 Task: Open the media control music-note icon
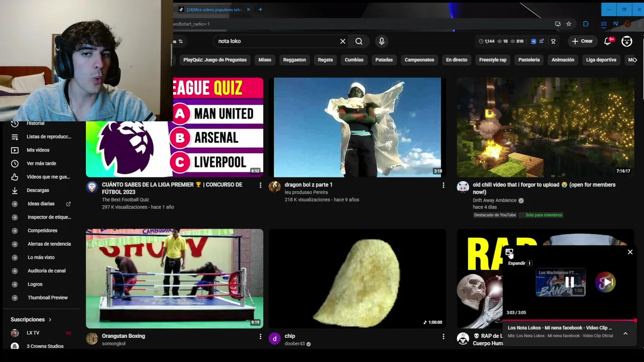tap(615, 24)
